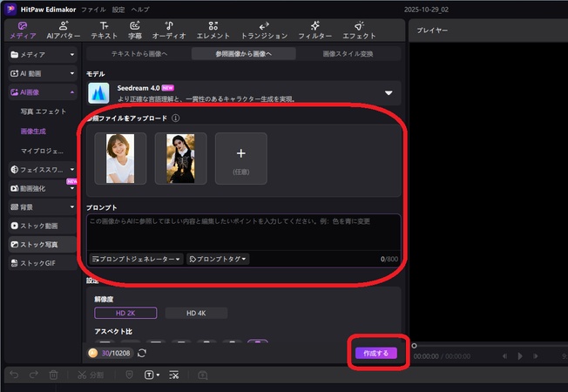Click the redo arrow in timeline toolbar
The image size is (568, 392).
pyautogui.click(x=33, y=375)
